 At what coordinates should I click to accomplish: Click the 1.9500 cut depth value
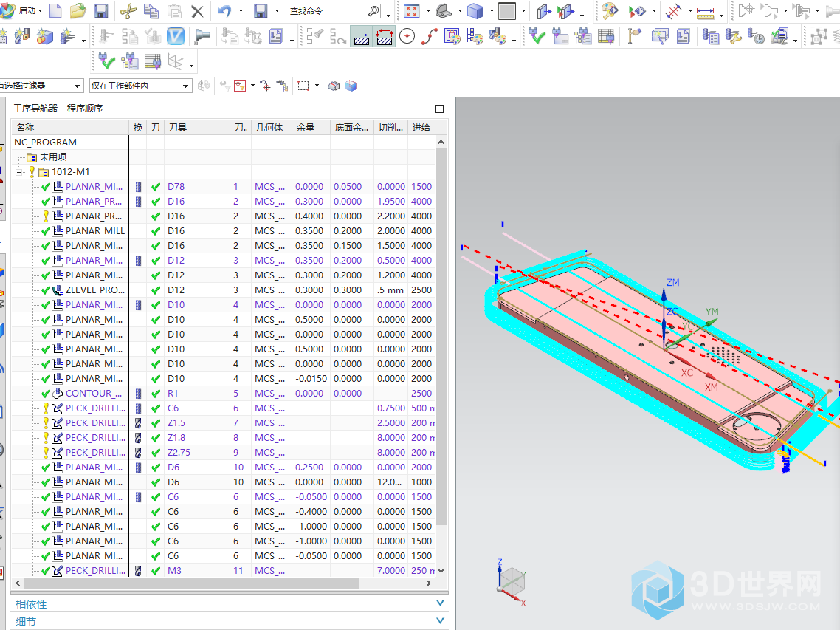click(x=391, y=202)
